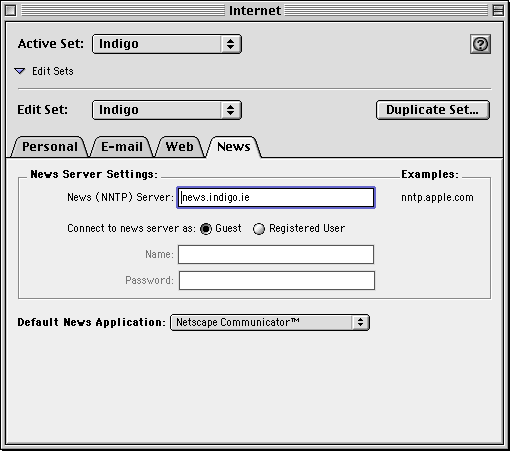Viewport: 510px width, 451px height.
Task: Select the Registered User radio button
Action: tap(259, 229)
